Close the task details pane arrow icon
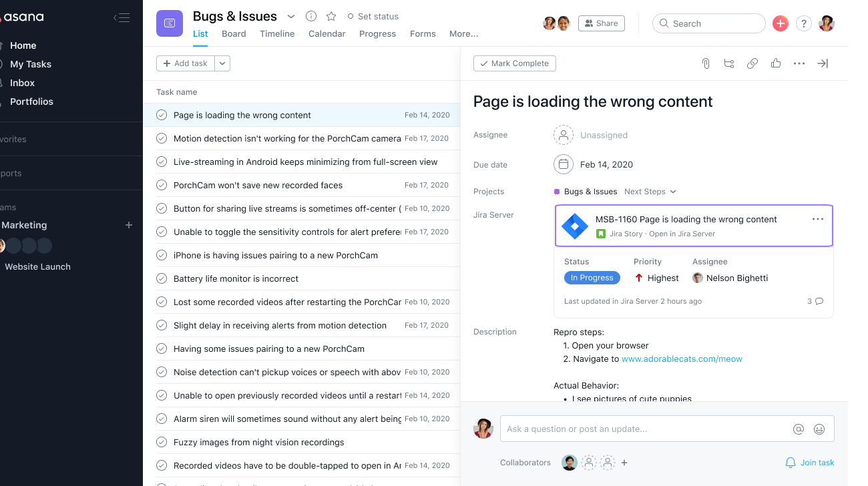This screenshot has height=486, width=868. click(823, 63)
